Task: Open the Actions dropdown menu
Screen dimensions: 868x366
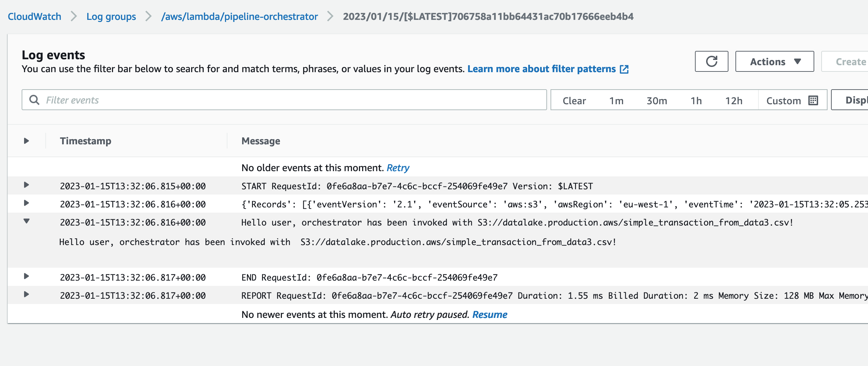Action: pyautogui.click(x=775, y=62)
